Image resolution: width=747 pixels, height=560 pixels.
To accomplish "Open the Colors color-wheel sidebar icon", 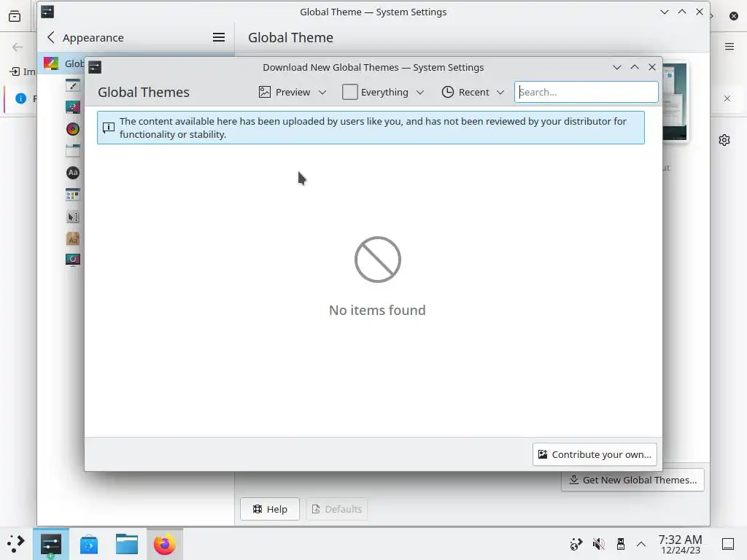I will [x=73, y=129].
